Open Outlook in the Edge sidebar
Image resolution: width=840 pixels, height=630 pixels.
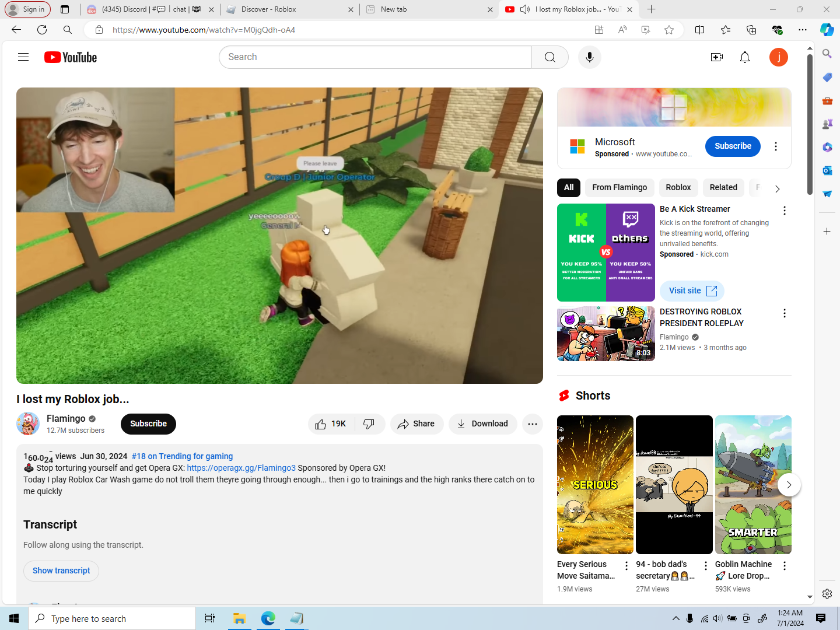(827, 170)
